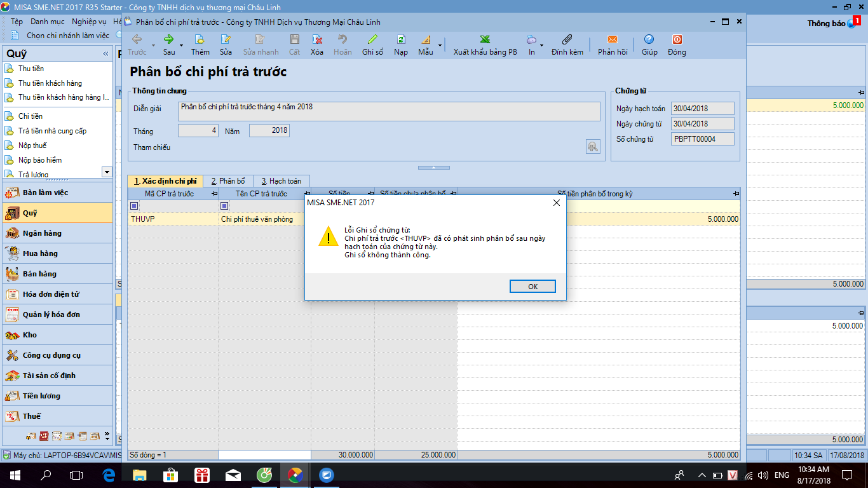Open the Hóa đơn điện tử module
The height and width of the screenshot is (488, 868).
(57, 294)
